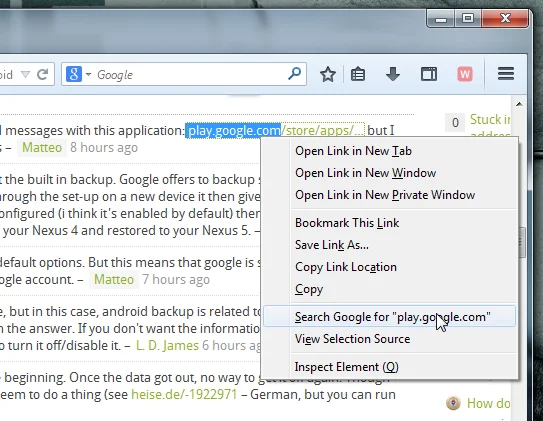Image resolution: width=543 pixels, height=421 pixels.
Task: Select Inspect Element (Q)
Action: (x=346, y=367)
